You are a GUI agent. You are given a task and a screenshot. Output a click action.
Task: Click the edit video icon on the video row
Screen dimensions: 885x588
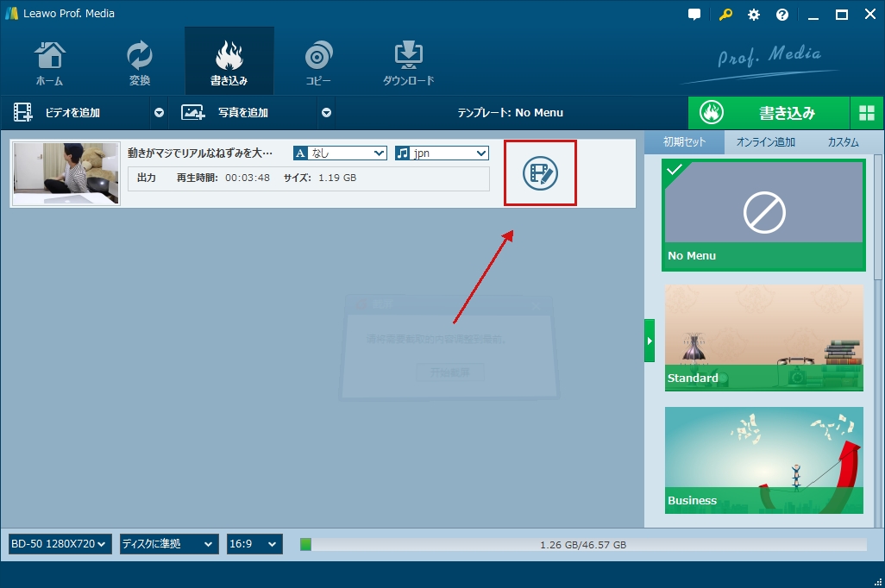(x=540, y=173)
